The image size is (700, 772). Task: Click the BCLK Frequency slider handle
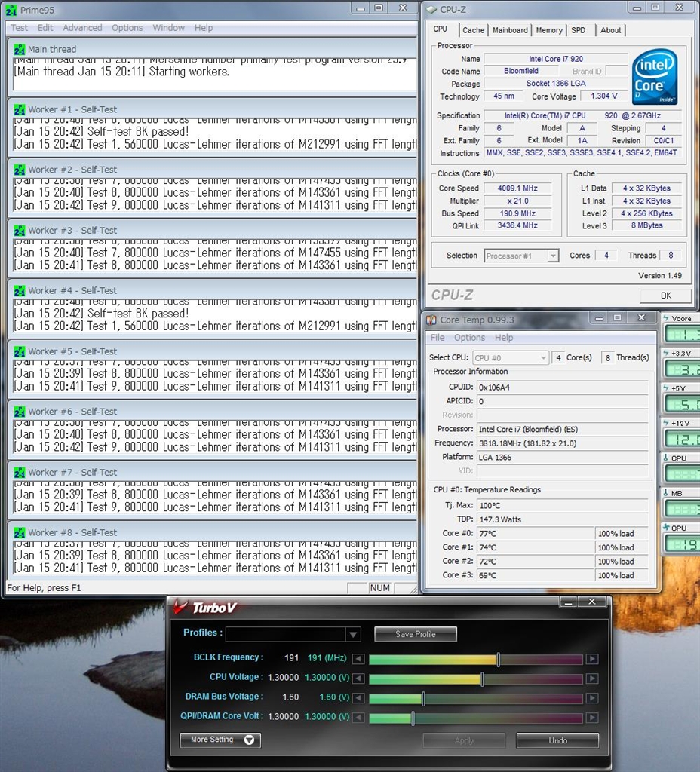[x=499, y=659]
